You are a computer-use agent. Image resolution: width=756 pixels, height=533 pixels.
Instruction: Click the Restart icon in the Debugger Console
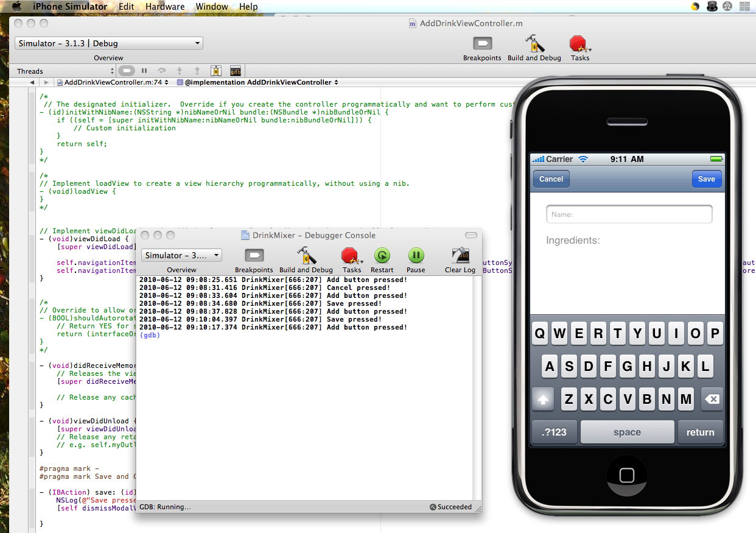(382, 255)
